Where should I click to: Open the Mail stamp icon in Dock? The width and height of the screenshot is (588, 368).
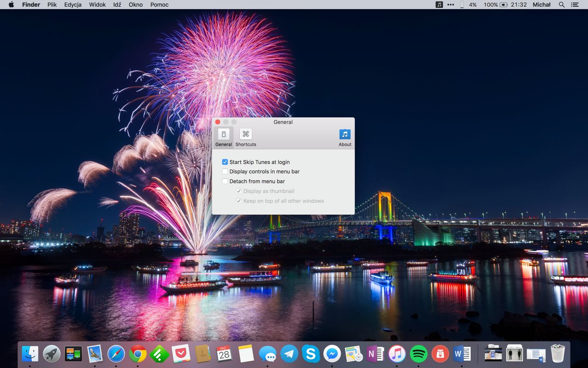pos(95,354)
